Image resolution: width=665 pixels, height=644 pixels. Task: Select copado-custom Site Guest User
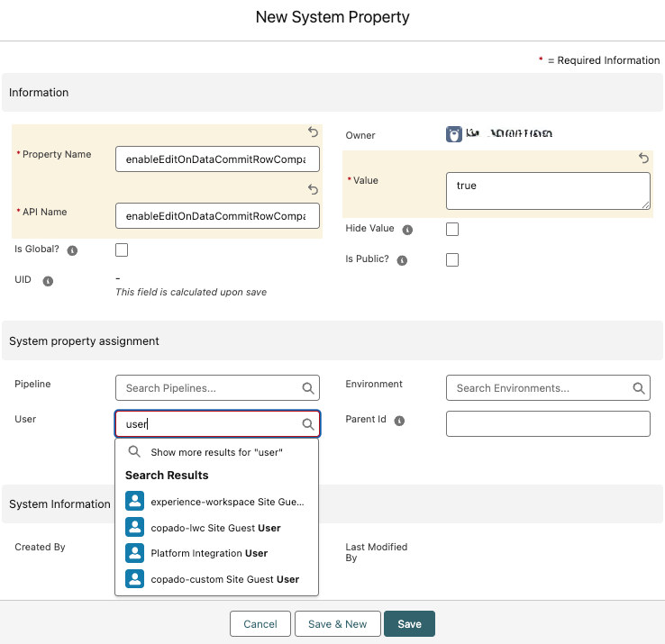217,579
